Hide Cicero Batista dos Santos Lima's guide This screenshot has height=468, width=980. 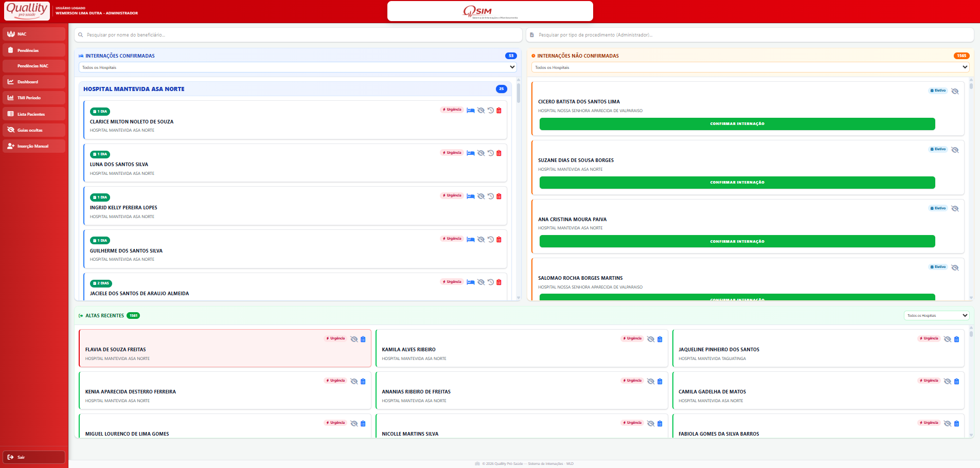[955, 91]
